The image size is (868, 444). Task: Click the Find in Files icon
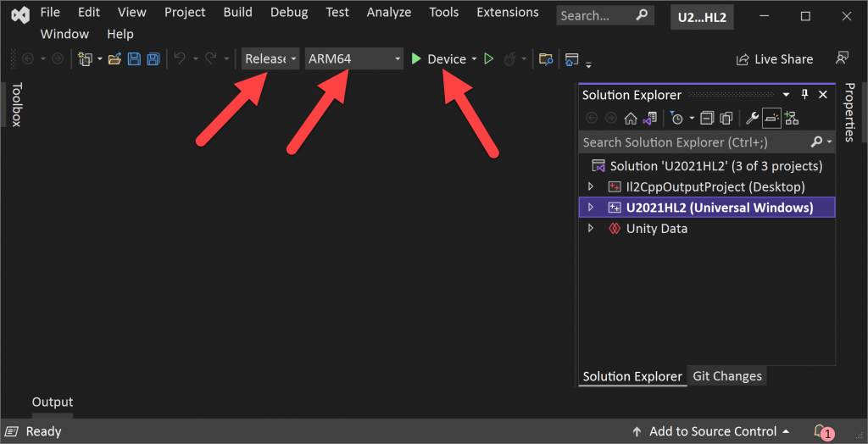546,58
